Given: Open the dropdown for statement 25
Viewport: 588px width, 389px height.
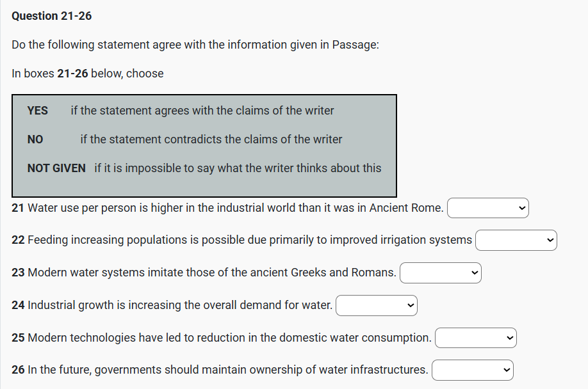Looking at the screenshot, I should (475, 338).
